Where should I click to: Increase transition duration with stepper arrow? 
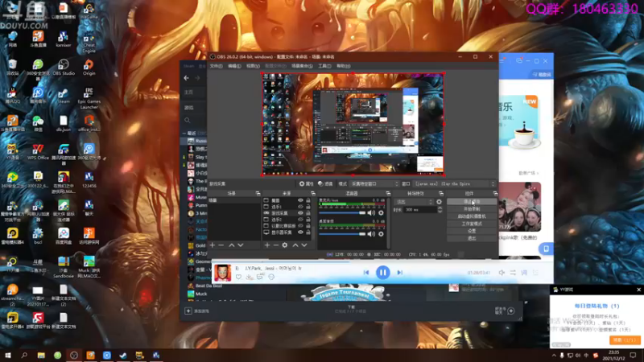440,208
